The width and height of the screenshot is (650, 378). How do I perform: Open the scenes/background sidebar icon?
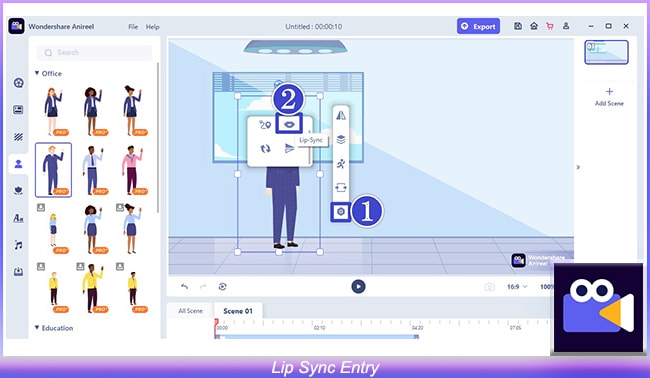coord(18,110)
